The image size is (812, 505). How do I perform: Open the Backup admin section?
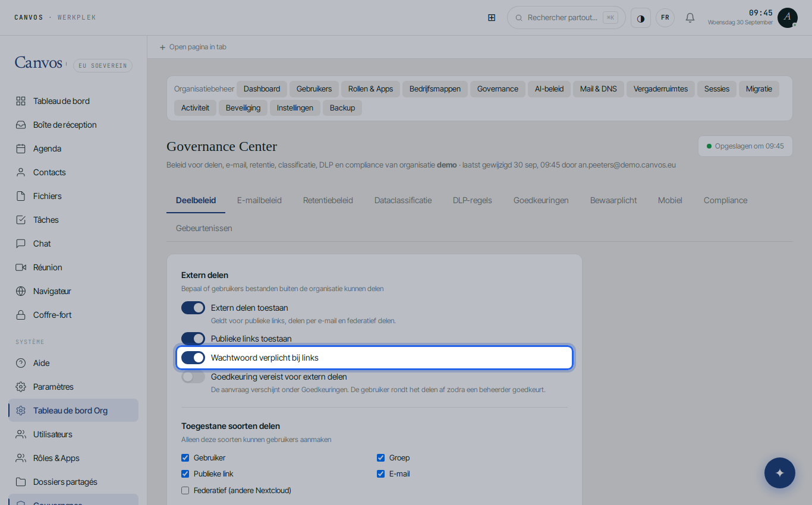tap(342, 108)
